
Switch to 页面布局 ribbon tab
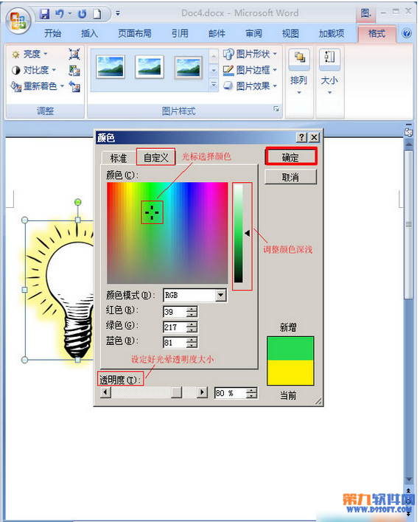click(134, 33)
